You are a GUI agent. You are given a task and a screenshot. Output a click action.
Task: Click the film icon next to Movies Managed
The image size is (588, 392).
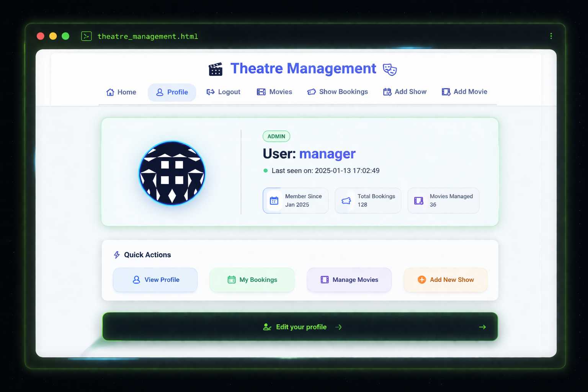click(419, 200)
